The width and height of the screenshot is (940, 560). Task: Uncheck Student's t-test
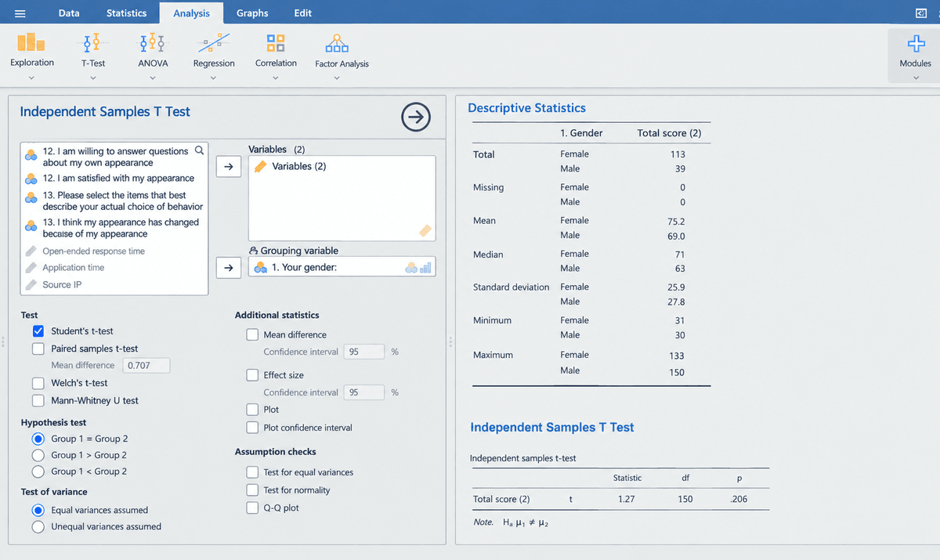point(38,331)
